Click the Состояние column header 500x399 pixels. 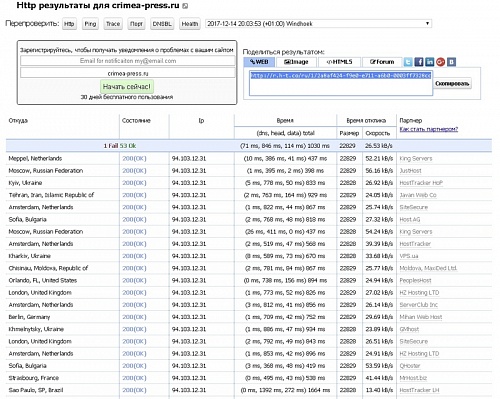click(136, 120)
